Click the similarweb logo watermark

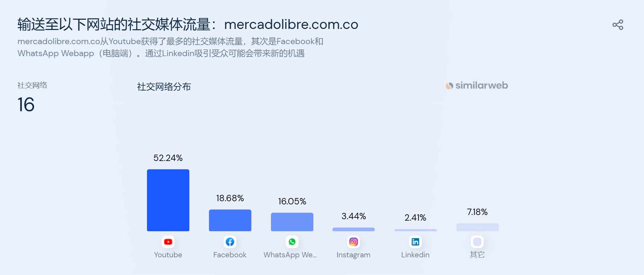tap(477, 85)
